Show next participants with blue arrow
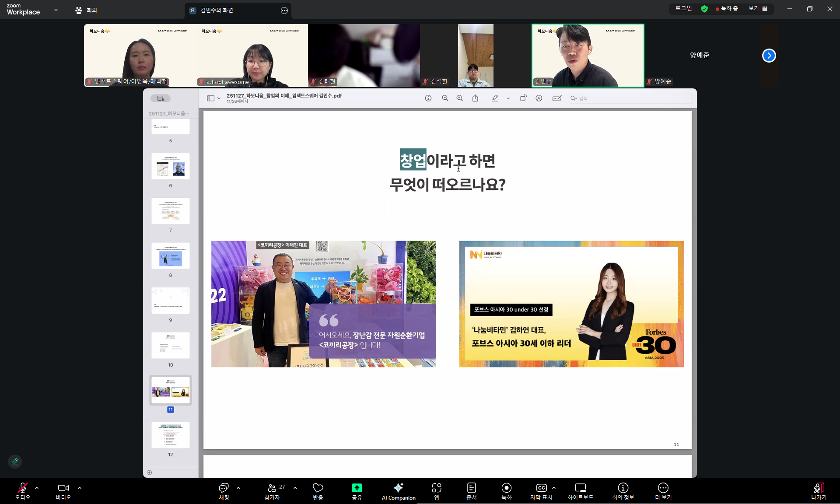840x504 pixels. coord(769,56)
